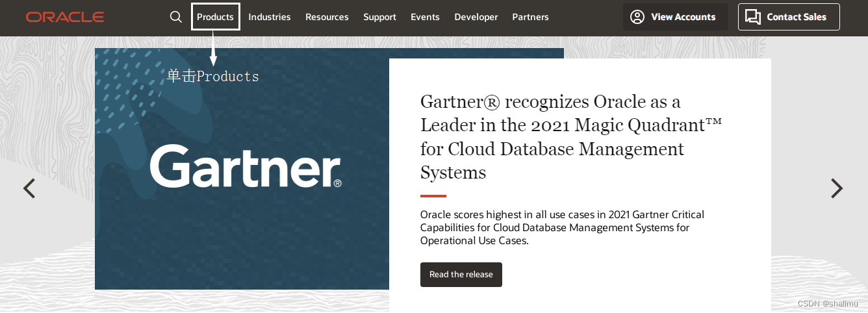Go to the Support menu

click(379, 17)
